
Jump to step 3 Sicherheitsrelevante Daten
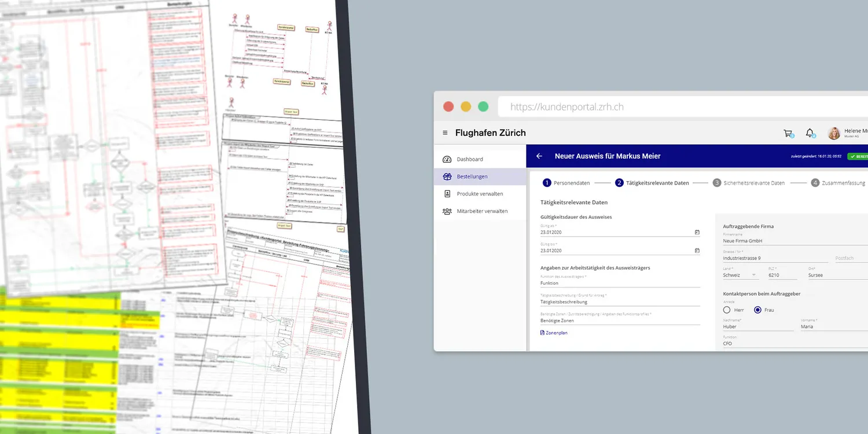point(749,183)
